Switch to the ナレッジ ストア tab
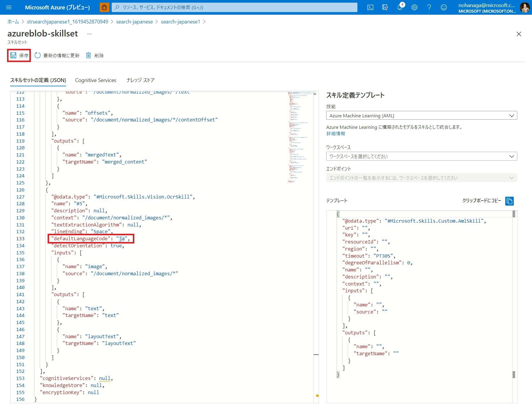The image size is (532, 417). coord(140,80)
